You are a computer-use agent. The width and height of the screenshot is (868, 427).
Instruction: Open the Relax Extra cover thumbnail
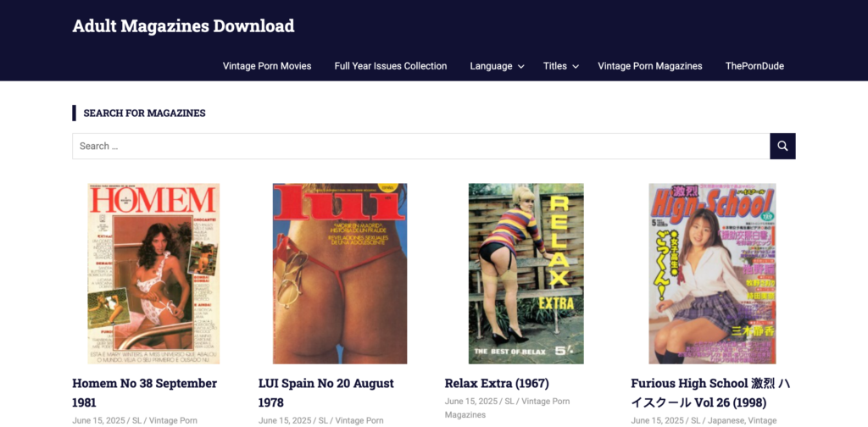click(526, 274)
